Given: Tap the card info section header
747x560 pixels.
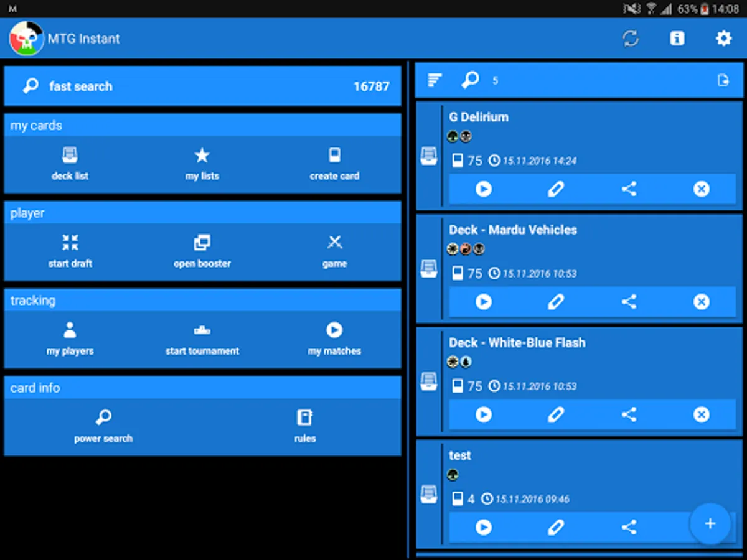Looking at the screenshot, I should pos(202,388).
